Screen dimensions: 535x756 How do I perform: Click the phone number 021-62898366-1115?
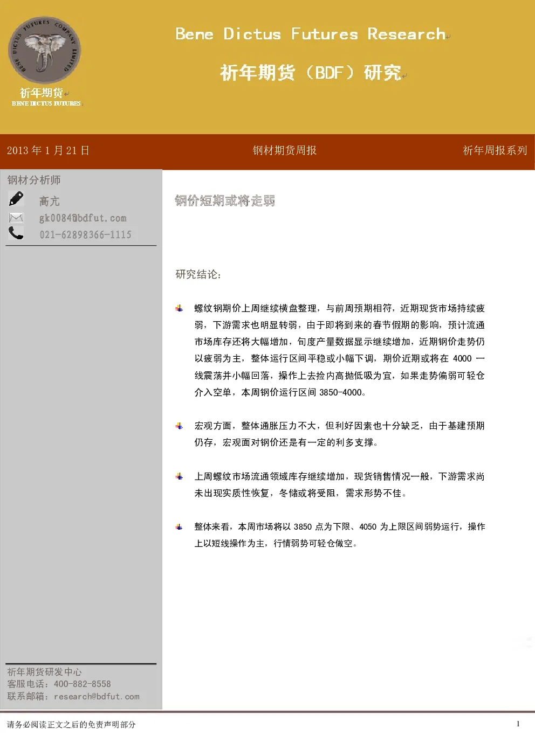(x=85, y=234)
